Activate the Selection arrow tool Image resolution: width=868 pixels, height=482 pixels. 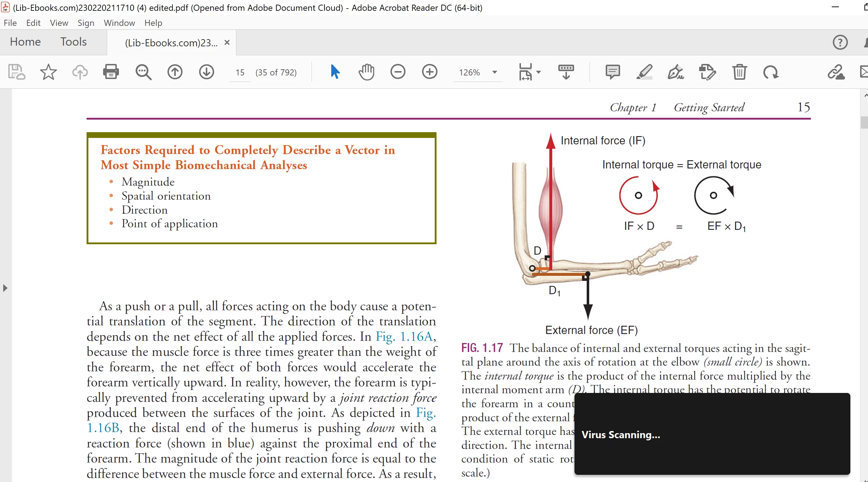pyautogui.click(x=335, y=72)
